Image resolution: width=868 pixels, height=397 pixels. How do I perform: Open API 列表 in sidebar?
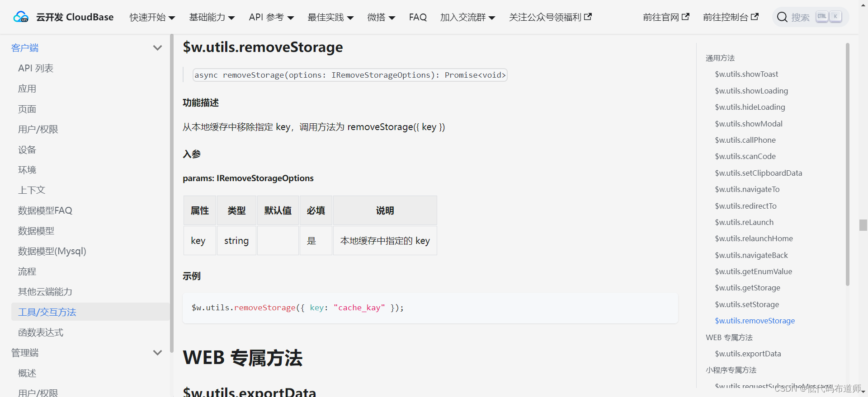coord(36,68)
